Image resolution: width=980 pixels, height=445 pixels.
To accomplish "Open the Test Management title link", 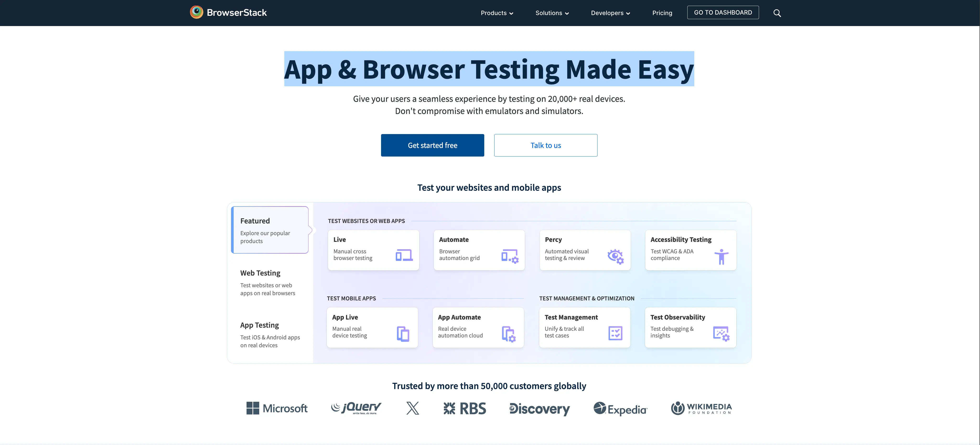I will (571, 317).
